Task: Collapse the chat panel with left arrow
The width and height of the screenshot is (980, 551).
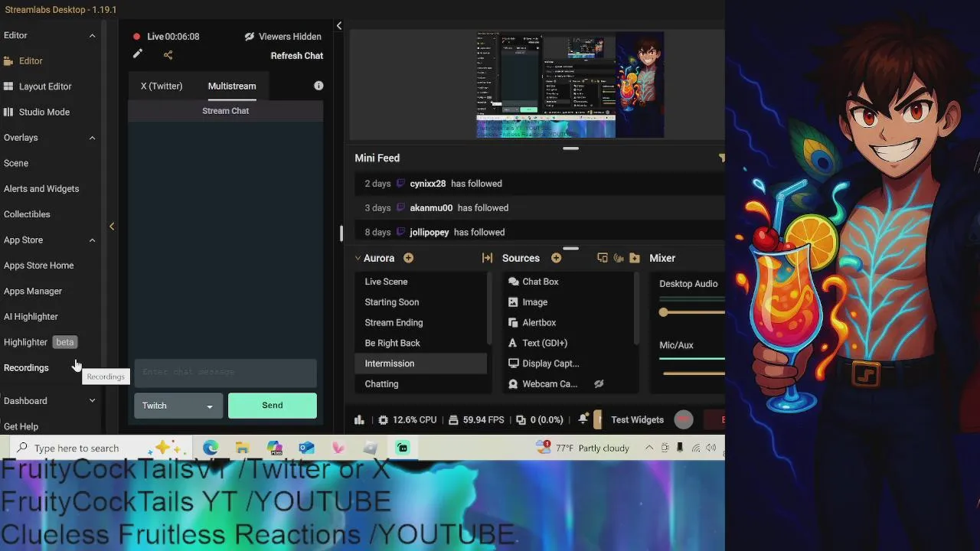Action: [x=339, y=26]
